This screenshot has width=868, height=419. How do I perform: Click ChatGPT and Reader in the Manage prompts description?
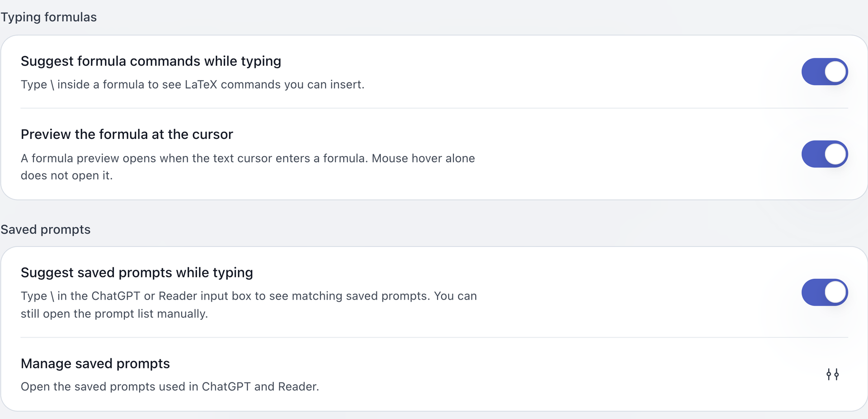(x=259, y=386)
